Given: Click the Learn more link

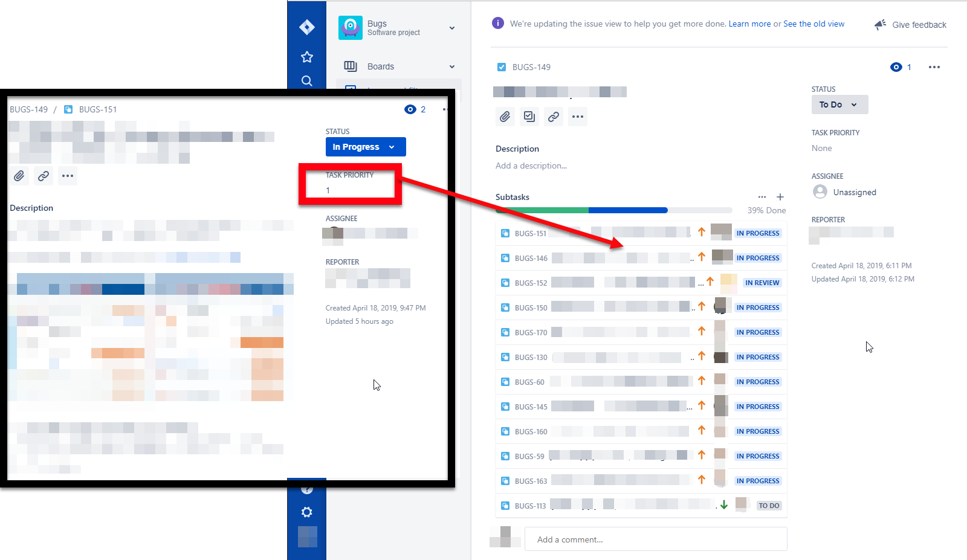Looking at the screenshot, I should click(x=749, y=24).
